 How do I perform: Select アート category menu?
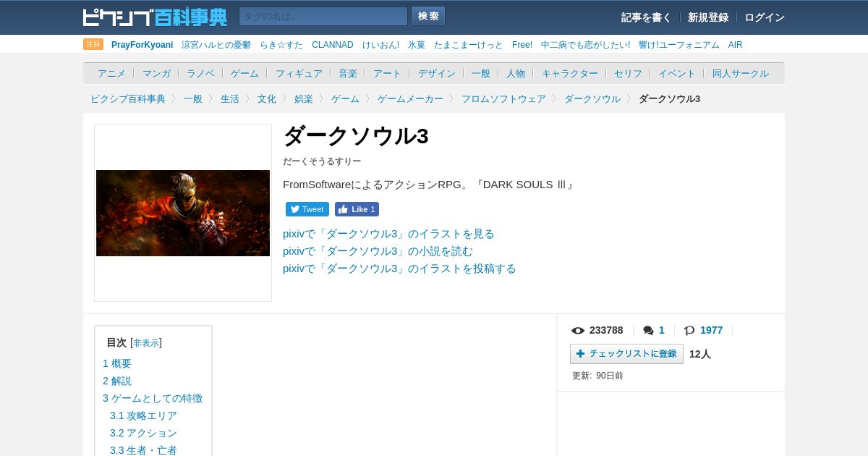387,73
